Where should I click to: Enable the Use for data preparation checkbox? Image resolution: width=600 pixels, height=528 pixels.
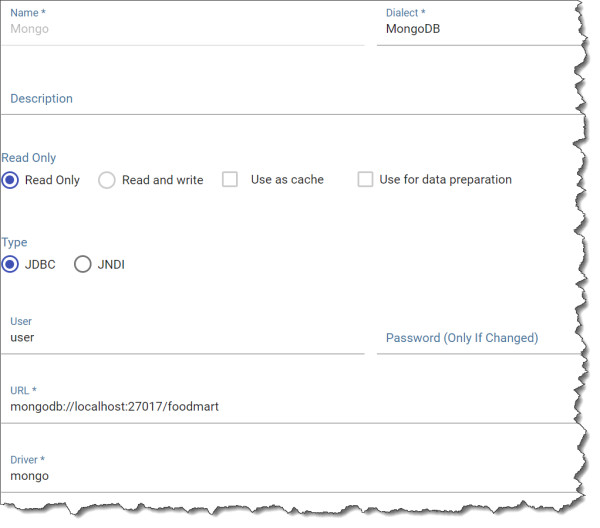click(x=365, y=179)
